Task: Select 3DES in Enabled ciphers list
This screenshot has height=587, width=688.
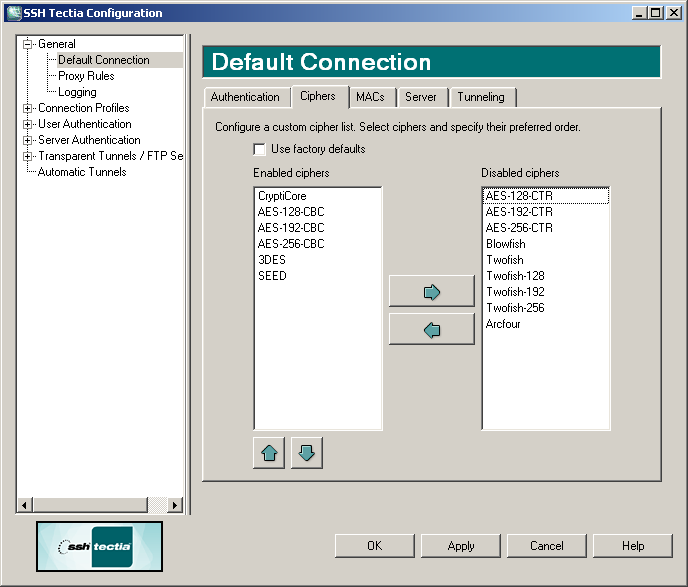Action: pos(272,260)
